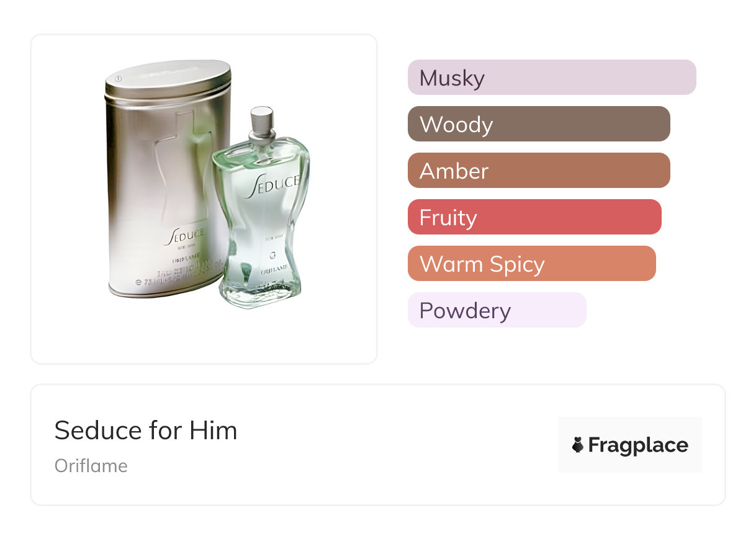Select the Woody accord bar
The width and height of the screenshot is (756, 536).
539,124
